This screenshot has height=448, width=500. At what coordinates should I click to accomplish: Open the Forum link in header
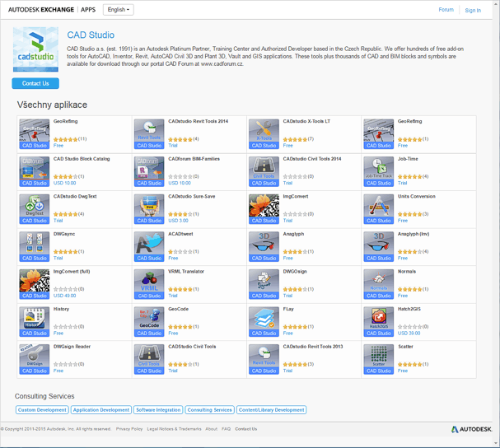coord(446,10)
